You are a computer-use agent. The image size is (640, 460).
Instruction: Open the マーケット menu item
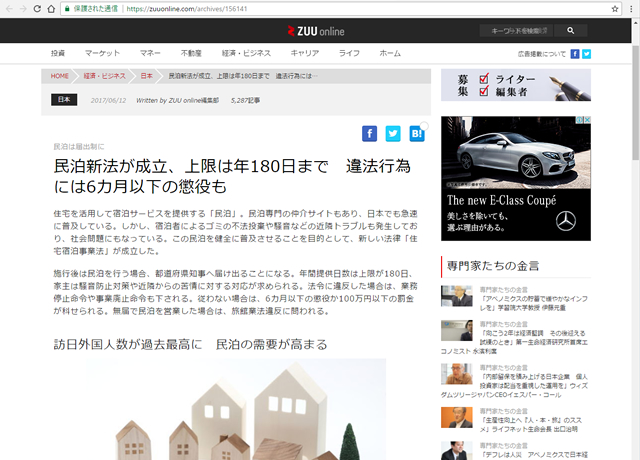[103, 53]
